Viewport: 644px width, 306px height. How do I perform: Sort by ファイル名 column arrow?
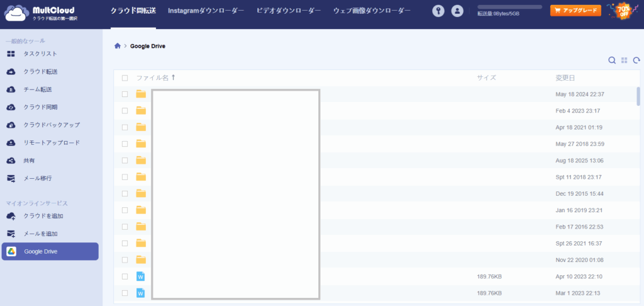coord(173,77)
